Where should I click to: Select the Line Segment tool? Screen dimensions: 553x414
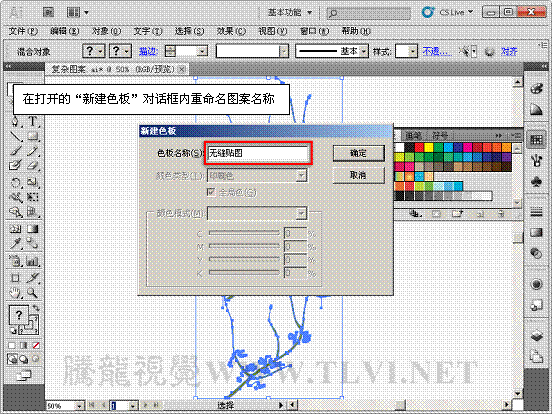(x=15, y=136)
